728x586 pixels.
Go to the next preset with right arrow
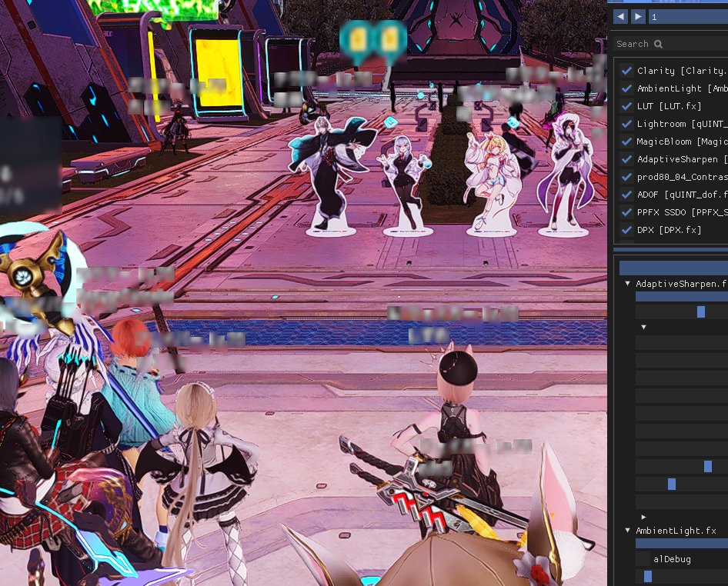(638, 17)
